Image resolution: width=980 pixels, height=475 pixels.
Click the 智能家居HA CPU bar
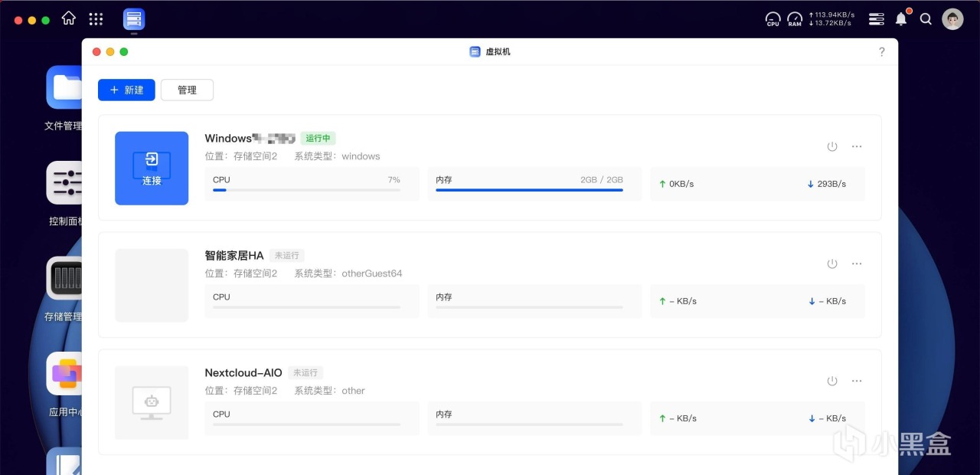[x=306, y=307]
